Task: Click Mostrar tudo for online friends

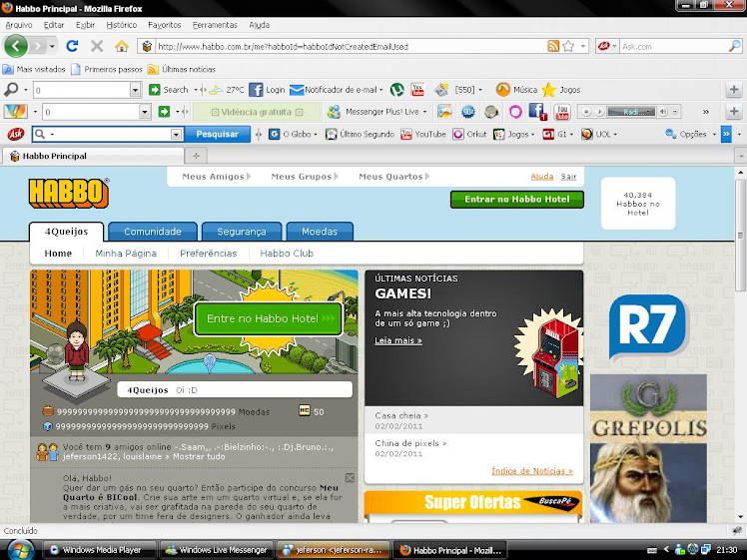Action: click(x=199, y=456)
